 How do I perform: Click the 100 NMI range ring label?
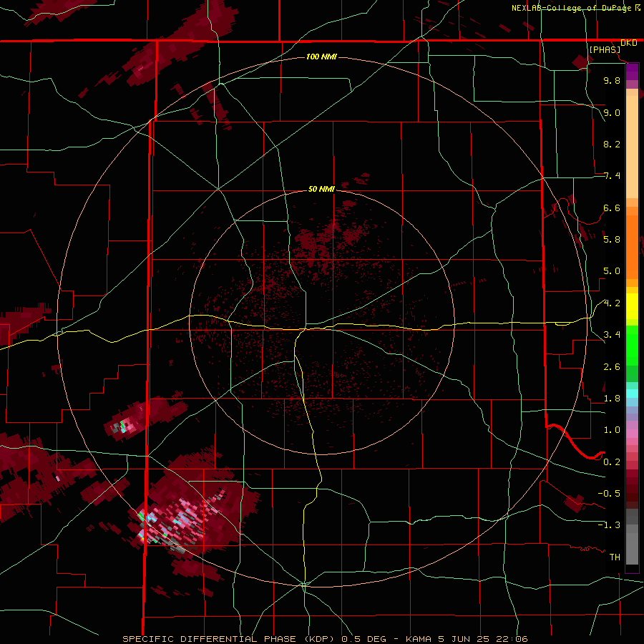point(321,57)
